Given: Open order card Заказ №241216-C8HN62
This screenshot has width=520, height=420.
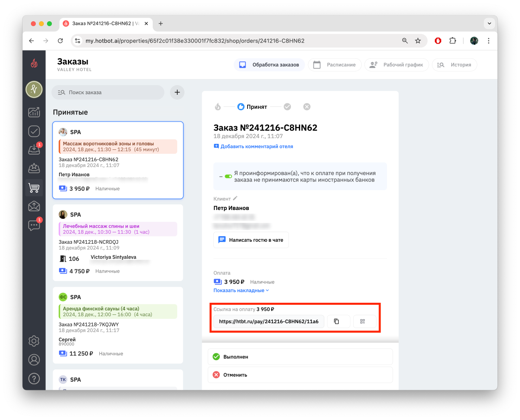Looking at the screenshot, I should (118, 160).
